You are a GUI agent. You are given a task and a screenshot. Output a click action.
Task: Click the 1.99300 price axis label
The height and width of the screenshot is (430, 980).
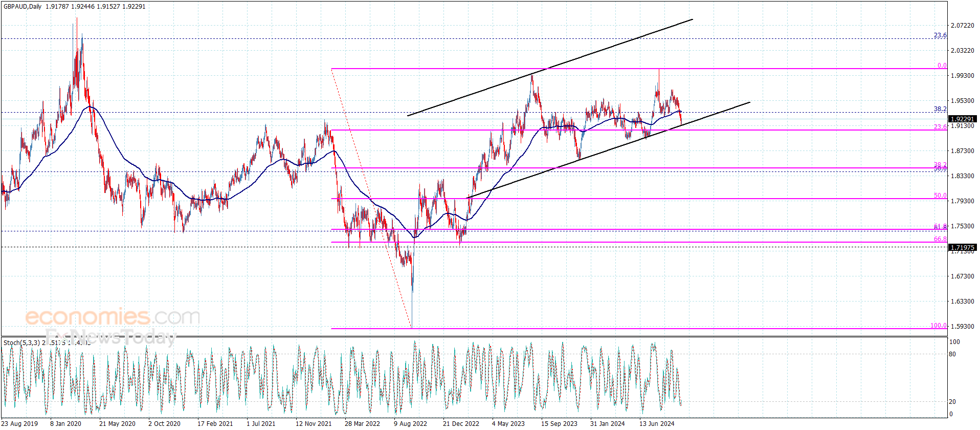pos(962,76)
